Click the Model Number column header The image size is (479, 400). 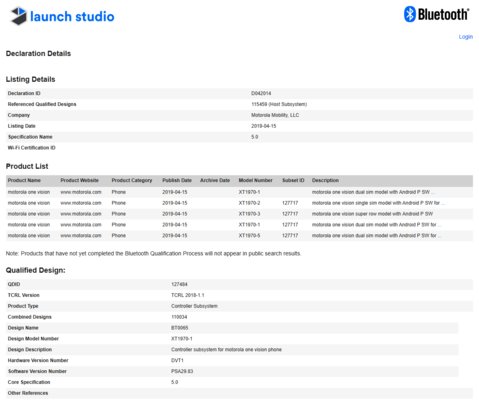pos(255,180)
